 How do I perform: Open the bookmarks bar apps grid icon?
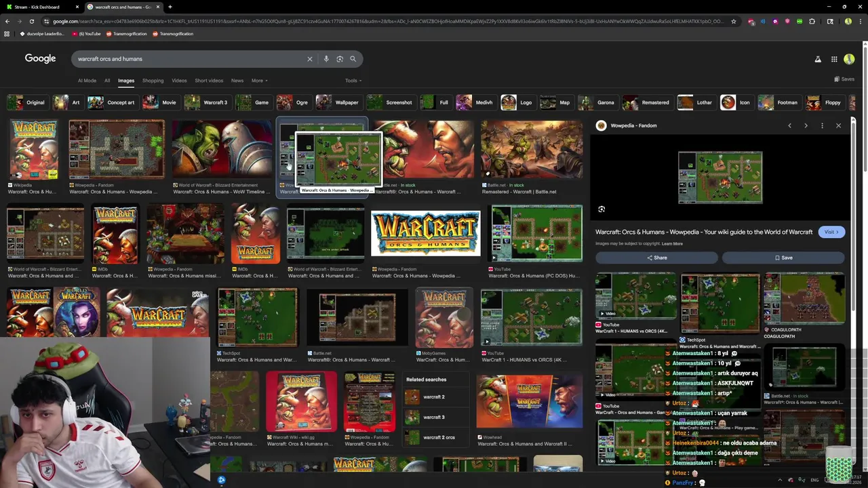point(7,33)
